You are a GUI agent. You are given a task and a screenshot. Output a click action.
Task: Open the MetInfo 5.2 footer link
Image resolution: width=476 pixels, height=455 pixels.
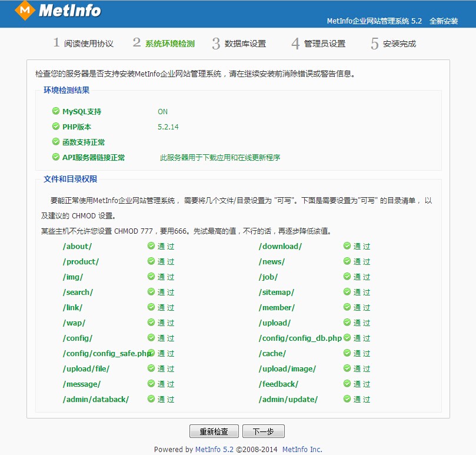(214, 449)
